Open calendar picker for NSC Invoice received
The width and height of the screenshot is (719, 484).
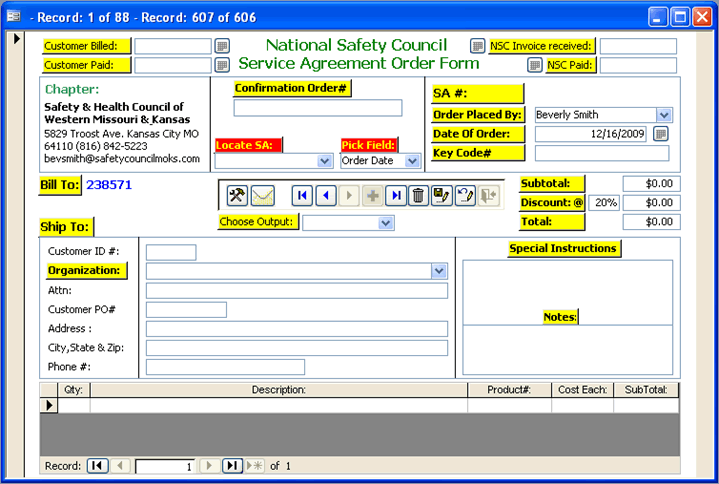click(477, 46)
